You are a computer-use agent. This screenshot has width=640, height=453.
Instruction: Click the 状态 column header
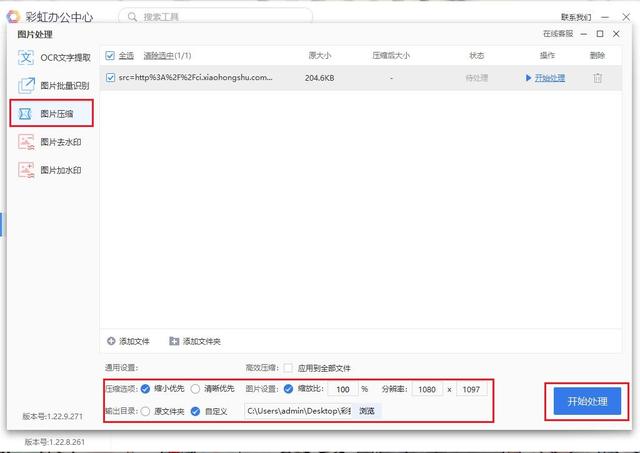point(477,56)
